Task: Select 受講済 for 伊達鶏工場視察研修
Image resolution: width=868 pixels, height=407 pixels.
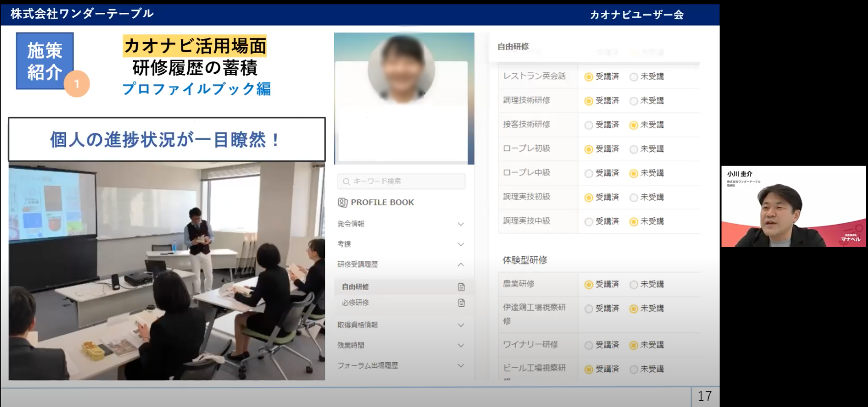Action: click(x=588, y=309)
